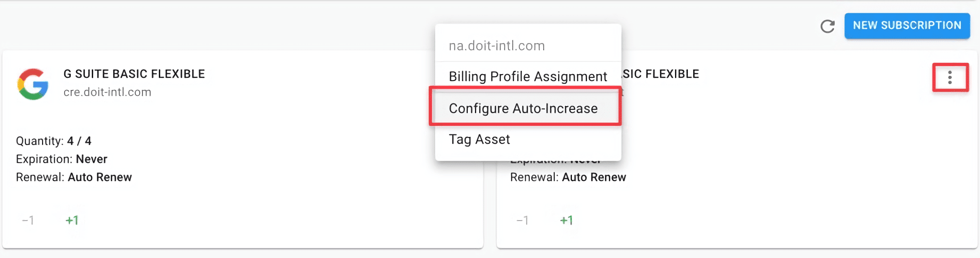
Task: Click Renewal: Auto Renew on the right card
Action: click(568, 178)
